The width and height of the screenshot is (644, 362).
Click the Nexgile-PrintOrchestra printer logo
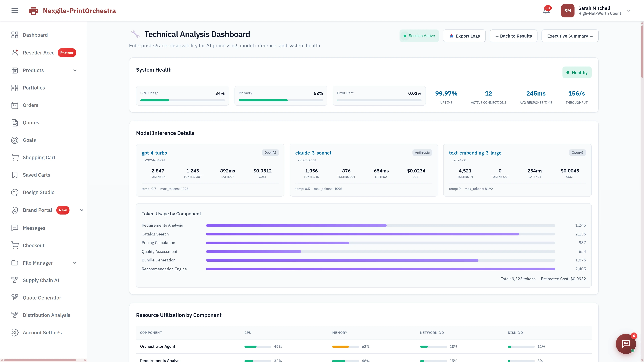33,11
